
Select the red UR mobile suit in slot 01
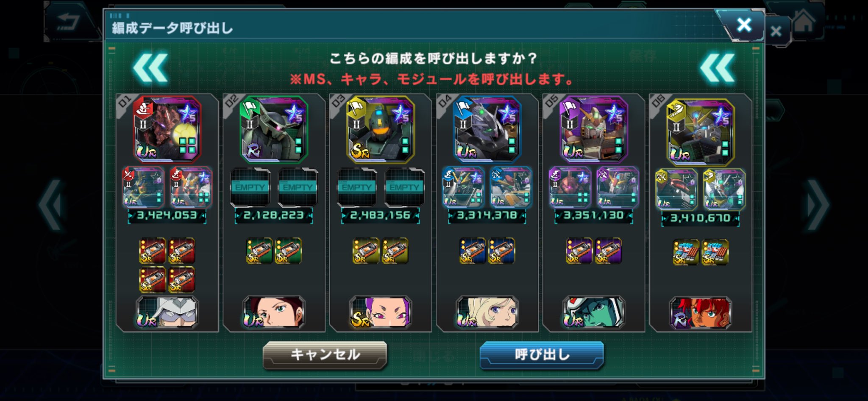(x=167, y=129)
